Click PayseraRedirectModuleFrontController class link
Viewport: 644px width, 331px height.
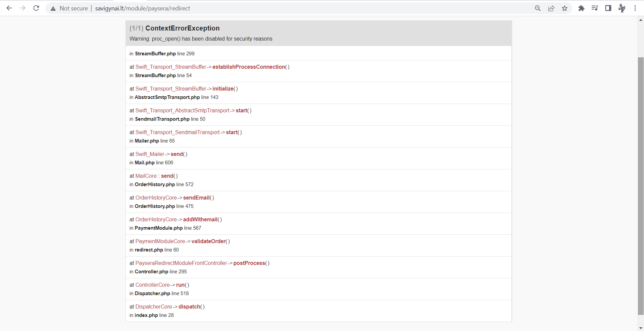[x=181, y=263]
